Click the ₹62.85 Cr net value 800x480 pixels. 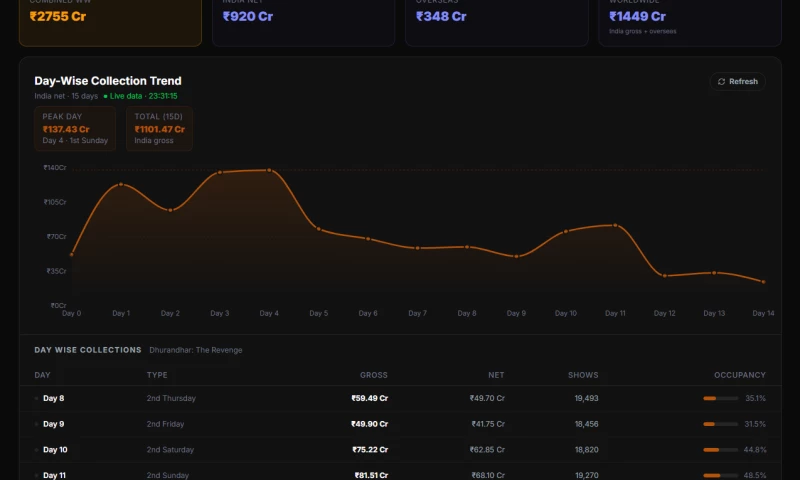487,449
